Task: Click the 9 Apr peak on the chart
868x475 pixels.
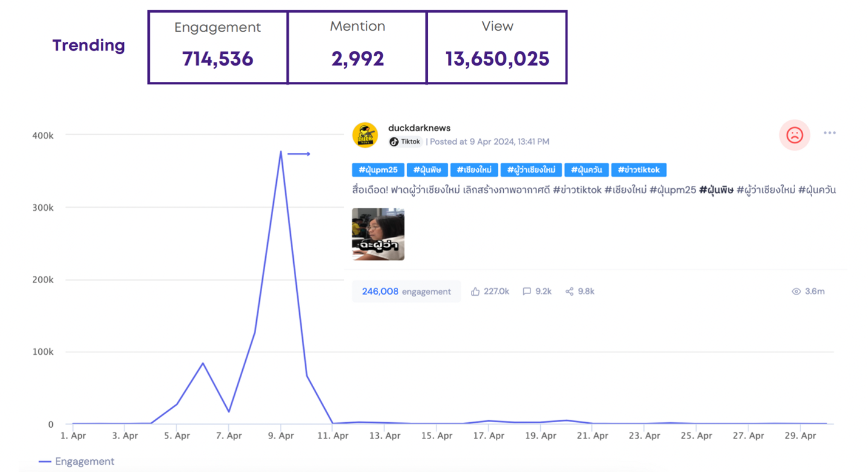Action: [x=280, y=152]
